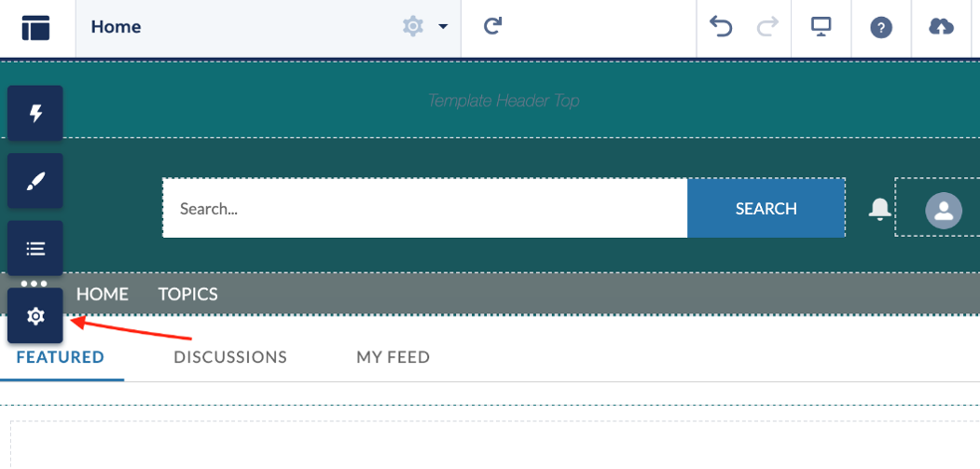Open the Components lightning bolt panel
This screenshot has height=469, width=980.
coord(35,114)
